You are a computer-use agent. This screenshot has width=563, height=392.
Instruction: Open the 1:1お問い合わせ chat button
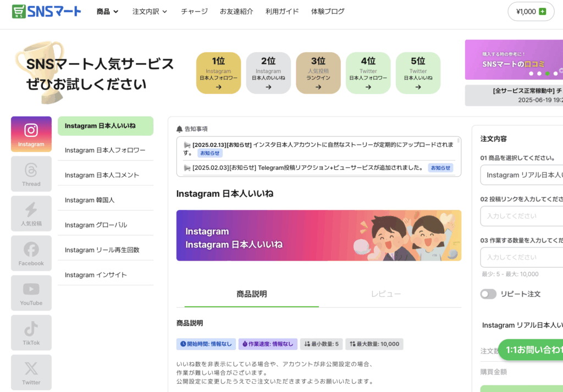pos(531,350)
